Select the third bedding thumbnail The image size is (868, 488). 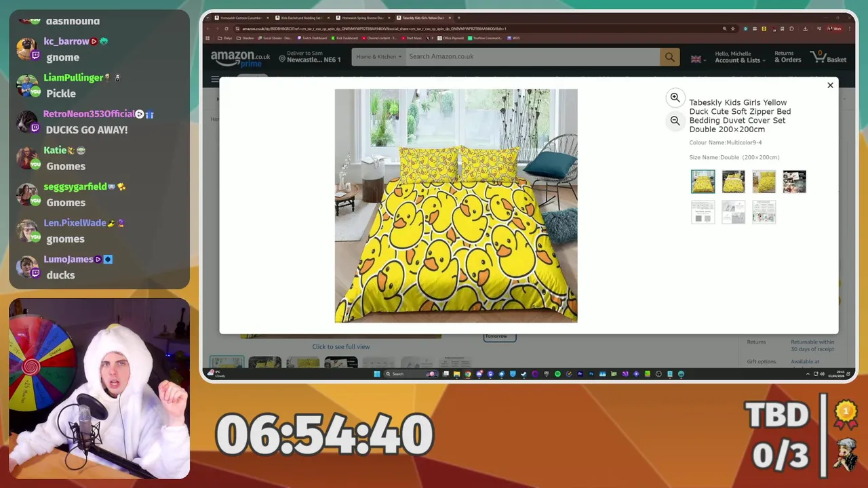(x=764, y=182)
